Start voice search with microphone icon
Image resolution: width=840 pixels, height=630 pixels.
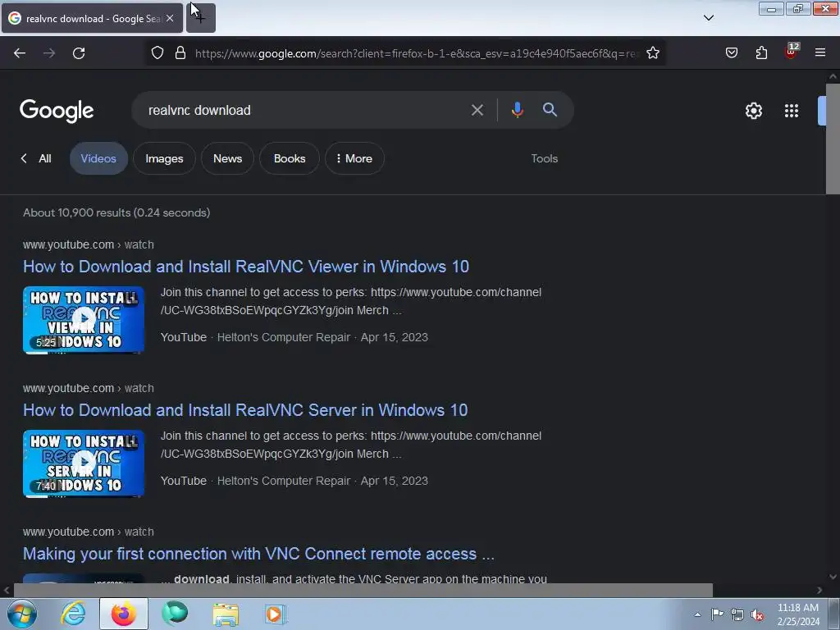[x=517, y=111]
